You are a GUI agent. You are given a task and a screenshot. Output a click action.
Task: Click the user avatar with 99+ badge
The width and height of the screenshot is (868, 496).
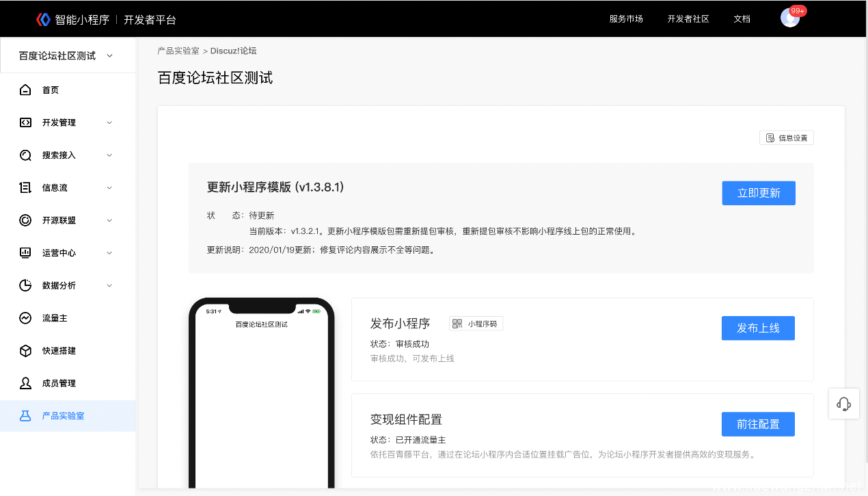789,18
